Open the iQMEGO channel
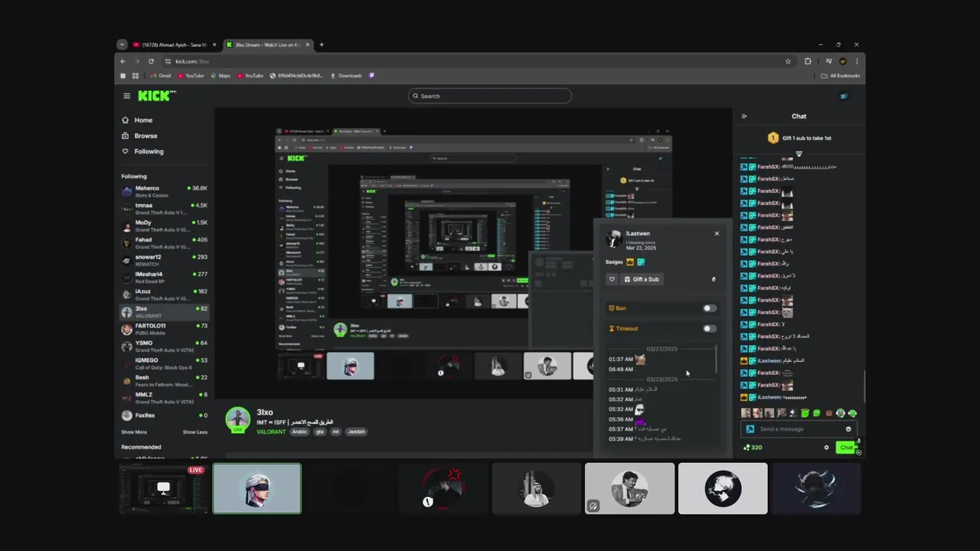Viewport: 980px width, 551px height. click(x=164, y=364)
